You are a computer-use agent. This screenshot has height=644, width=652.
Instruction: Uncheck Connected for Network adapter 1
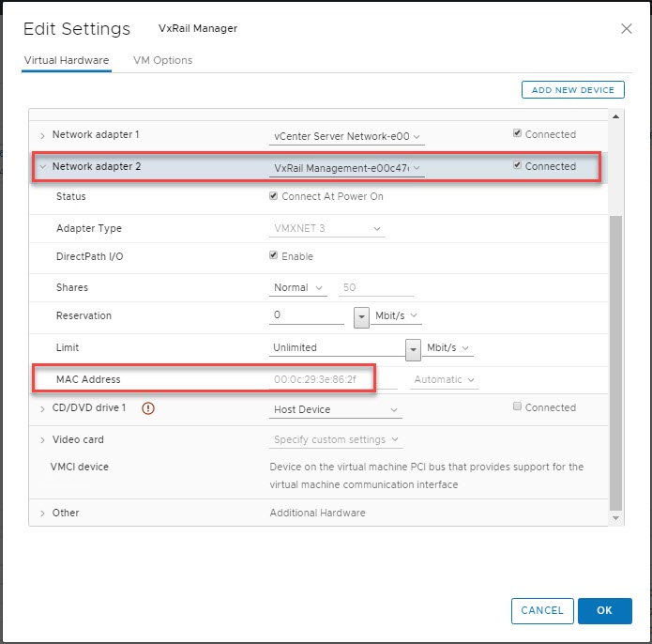(x=518, y=134)
